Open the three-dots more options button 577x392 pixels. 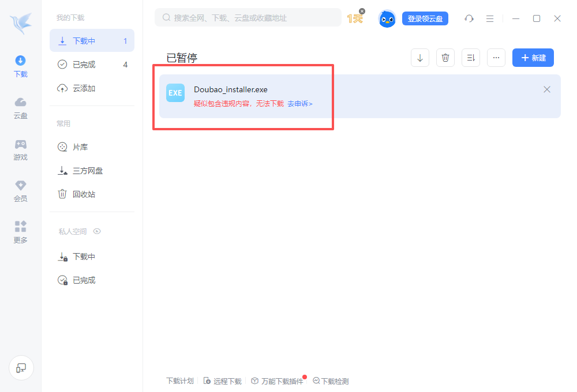coord(496,58)
